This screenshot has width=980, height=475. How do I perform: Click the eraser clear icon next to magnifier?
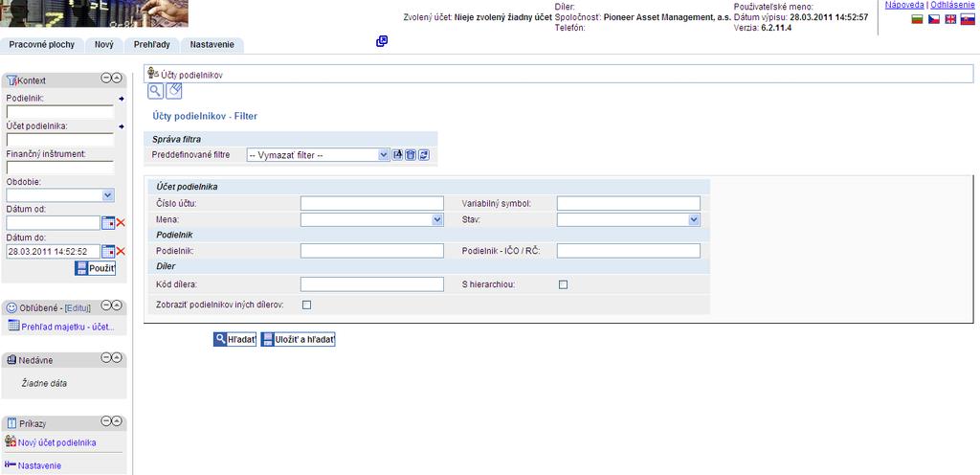(174, 91)
